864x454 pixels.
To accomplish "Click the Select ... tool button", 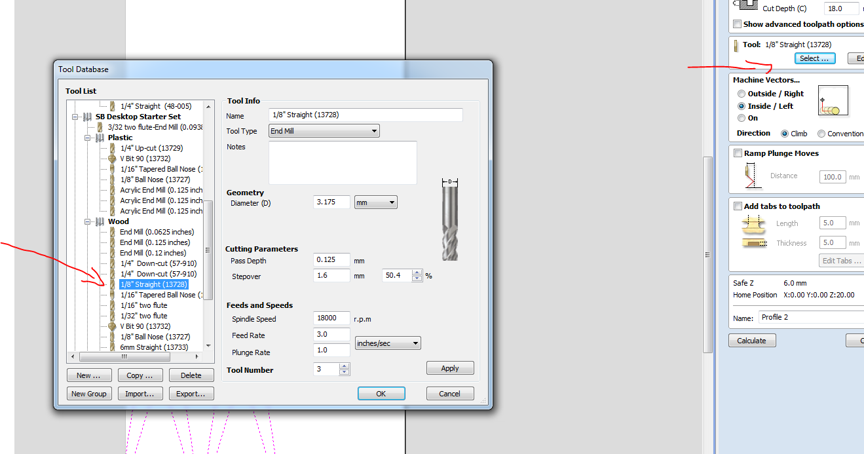I will point(815,58).
